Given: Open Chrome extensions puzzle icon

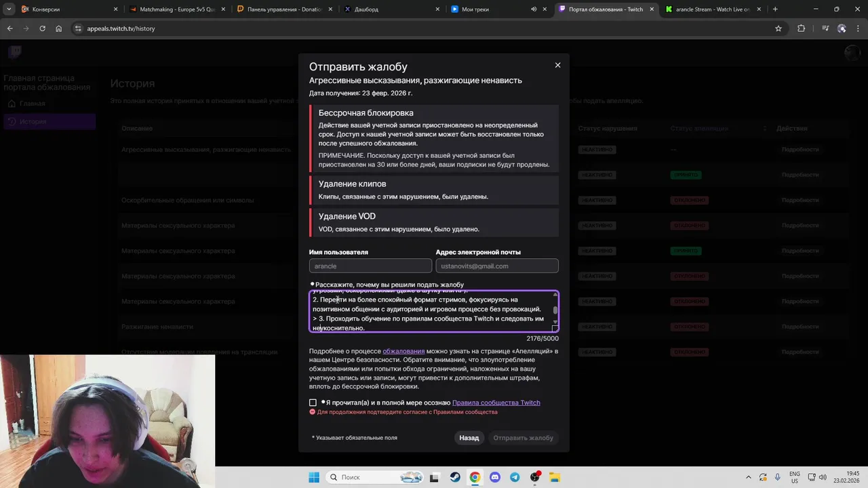Looking at the screenshot, I should pos(802,28).
